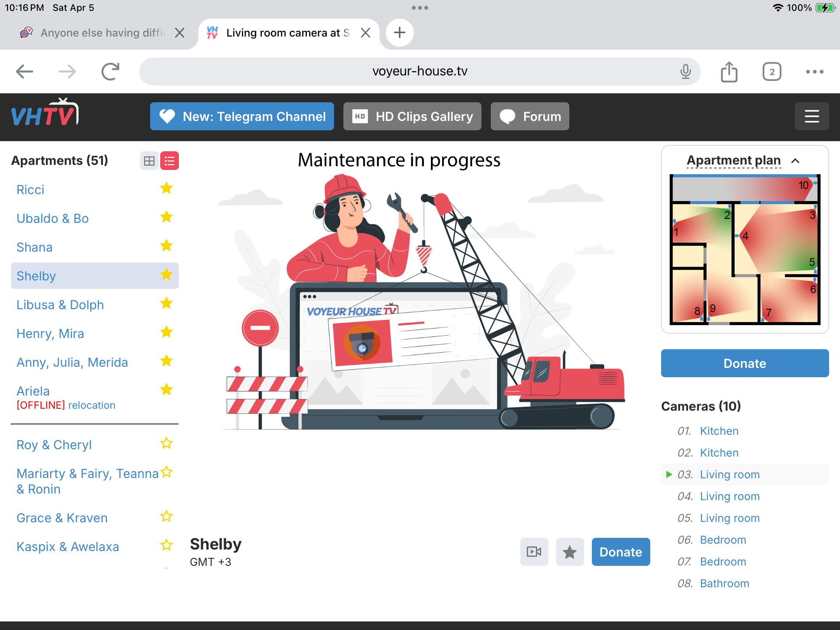Viewport: 840px width, 630px height.
Task: Click the voyeur-house.tv address bar
Action: pos(420,72)
